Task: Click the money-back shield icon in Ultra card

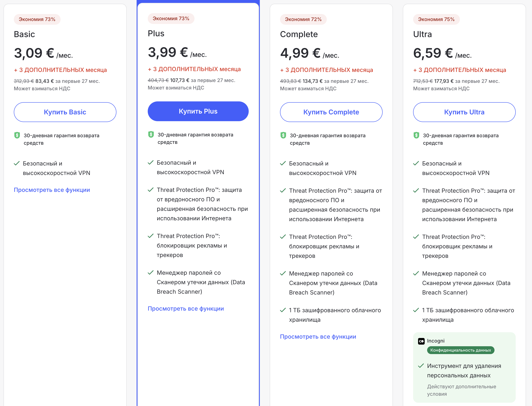Action: [416, 135]
